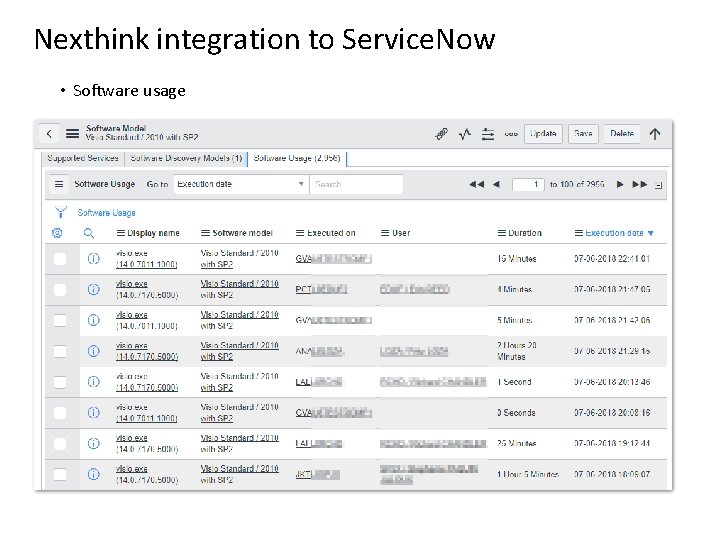Open the more options ellipsis icon
The width and height of the screenshot is (720, 540).
(511, 134)
